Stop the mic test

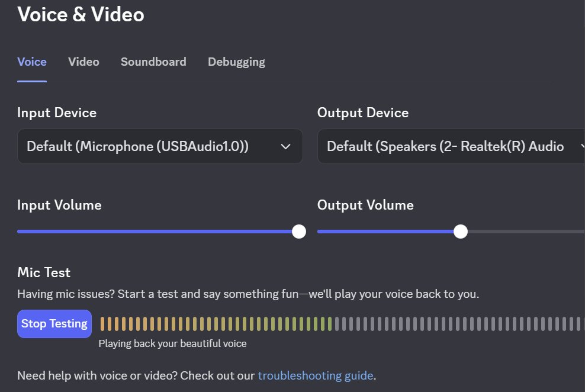pyautogui.click(x=54, y=324)
